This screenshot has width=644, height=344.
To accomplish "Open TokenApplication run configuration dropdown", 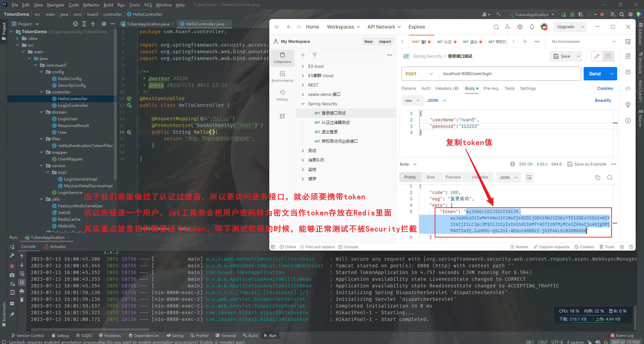I will 532,14.
